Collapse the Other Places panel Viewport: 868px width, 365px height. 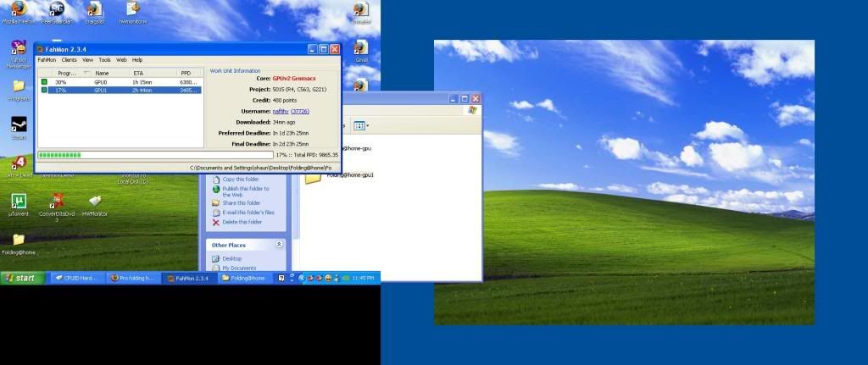[x=279, y=244]
